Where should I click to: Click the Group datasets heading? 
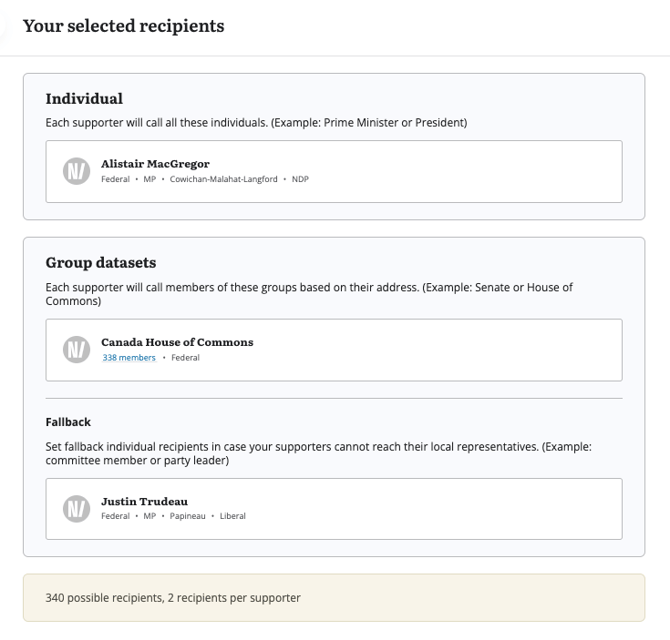coord(100,263)
